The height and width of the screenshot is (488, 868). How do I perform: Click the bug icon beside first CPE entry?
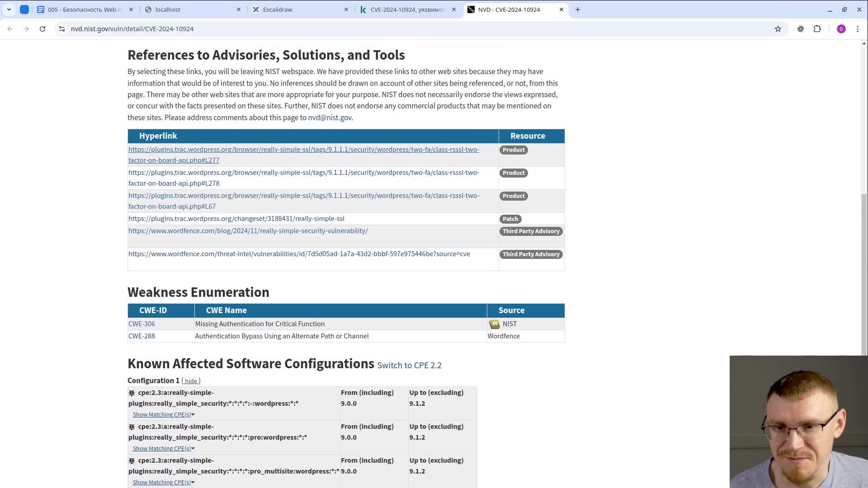pyautogui.click(x=132, y=393)
